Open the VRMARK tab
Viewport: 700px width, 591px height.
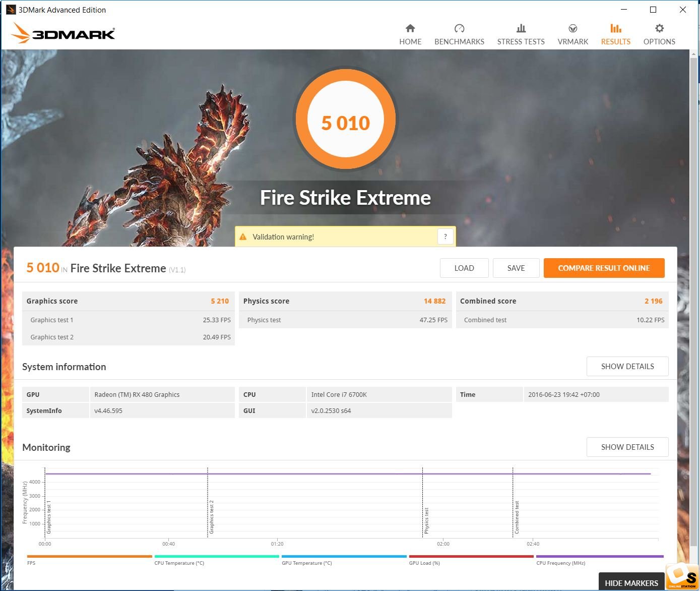(572, 35)
